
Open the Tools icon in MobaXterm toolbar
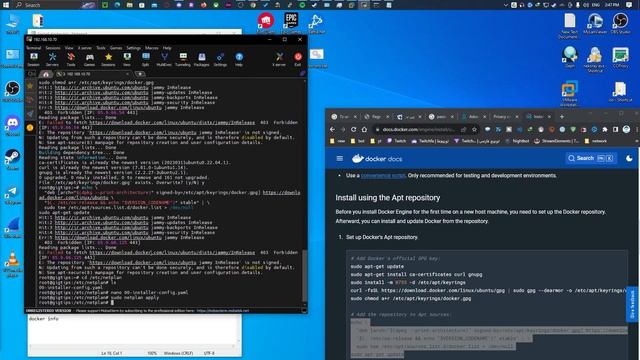click(x=71, y=59)
